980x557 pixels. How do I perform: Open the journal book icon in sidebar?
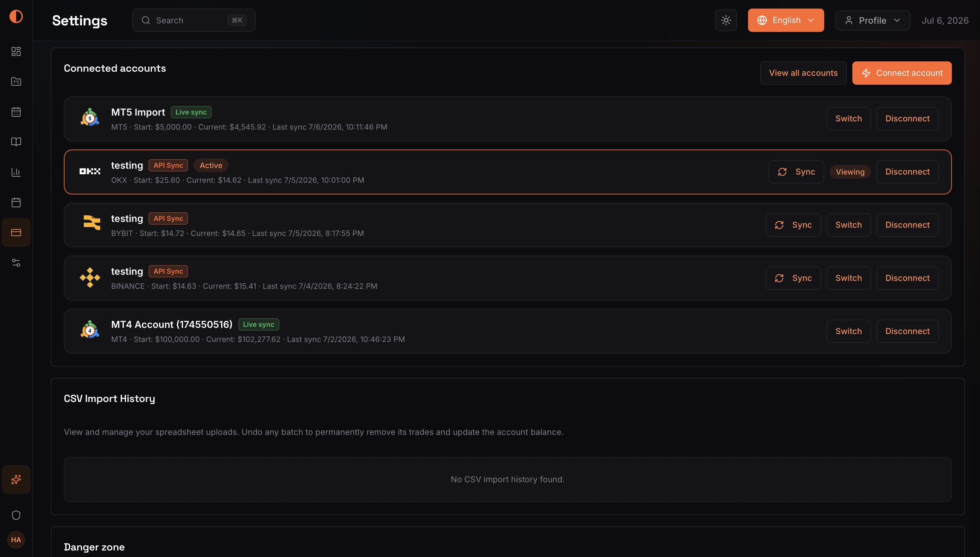(16, 142)
